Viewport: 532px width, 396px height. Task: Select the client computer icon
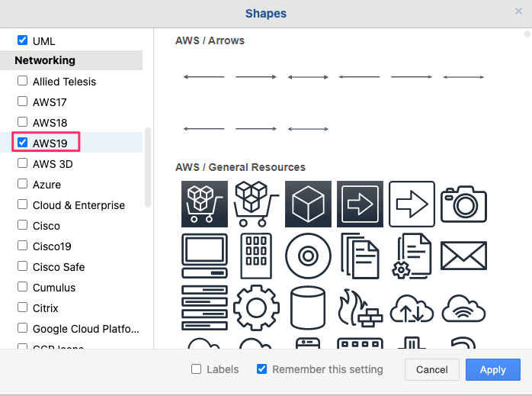[204, 256]
